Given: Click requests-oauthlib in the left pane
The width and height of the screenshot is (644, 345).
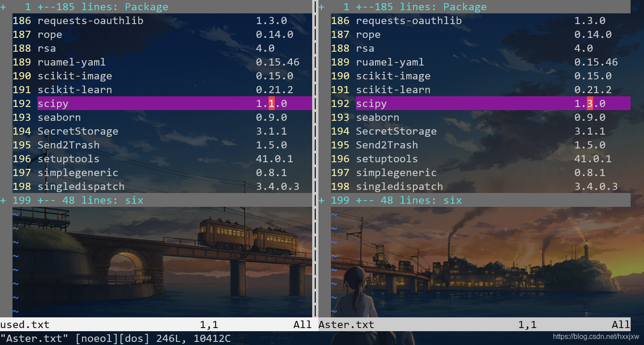Looking at the screenshot, I should click(x=91, y=21).
